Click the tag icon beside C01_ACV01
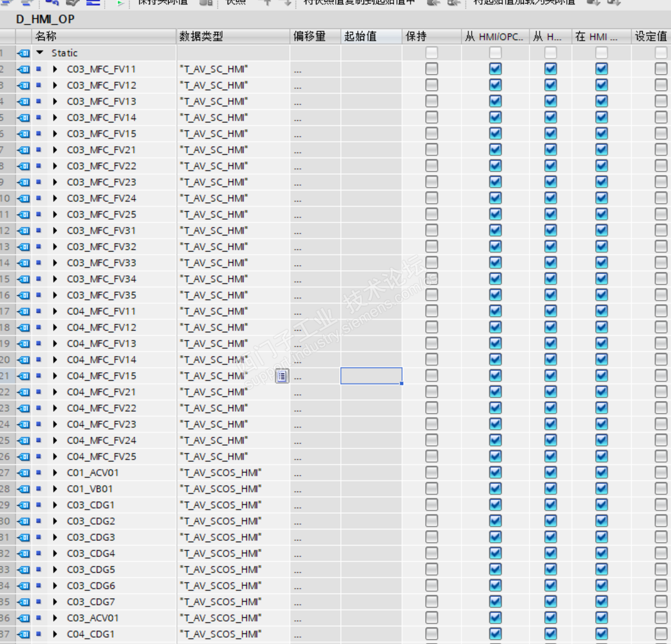The image size is (671, 644). click(24, 473)
